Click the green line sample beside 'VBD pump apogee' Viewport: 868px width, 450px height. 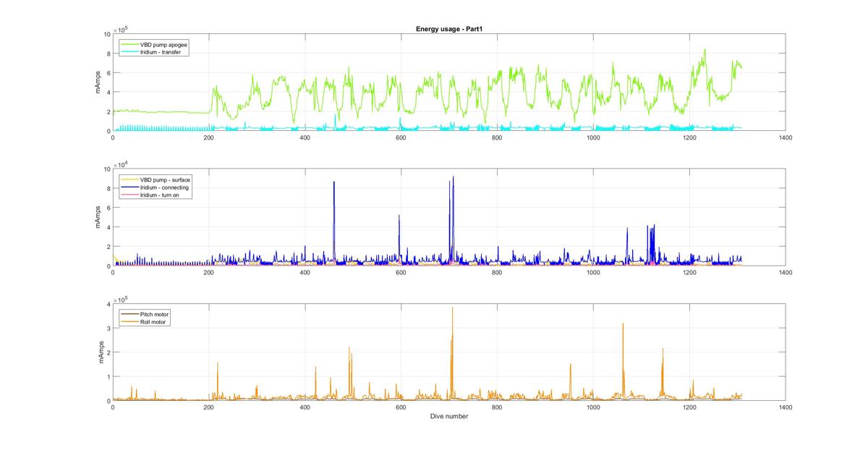pos(129,44)
